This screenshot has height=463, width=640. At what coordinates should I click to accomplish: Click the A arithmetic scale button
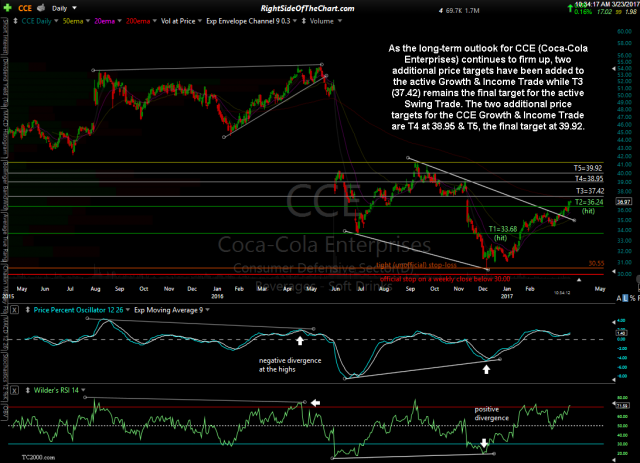click(x=619, y=298)
